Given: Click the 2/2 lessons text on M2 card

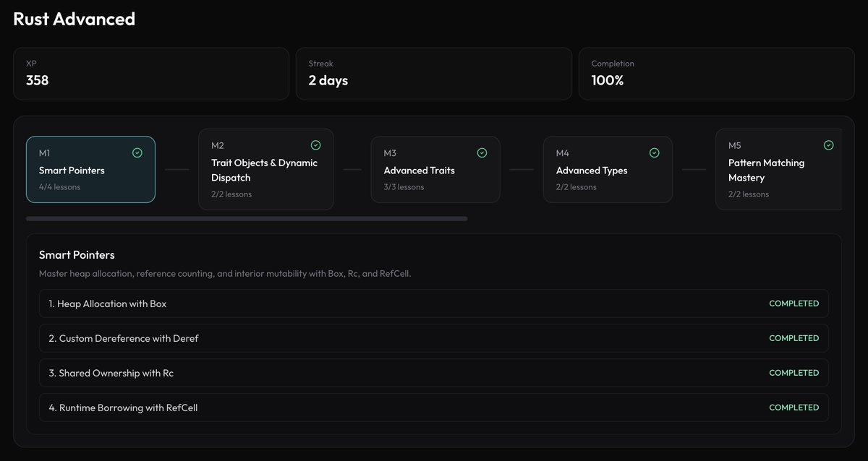Looking at the screenshot, I should 231,194.
